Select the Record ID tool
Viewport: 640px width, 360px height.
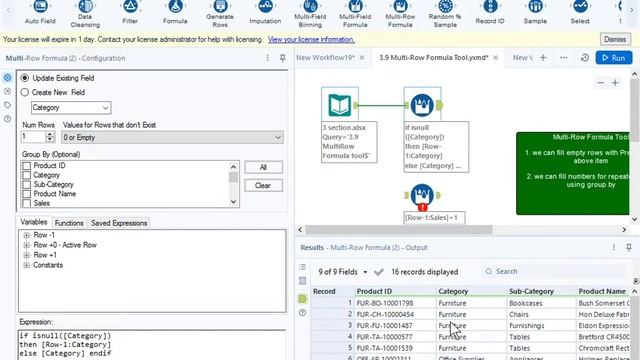pyautogui.click(x=490, y=7)
